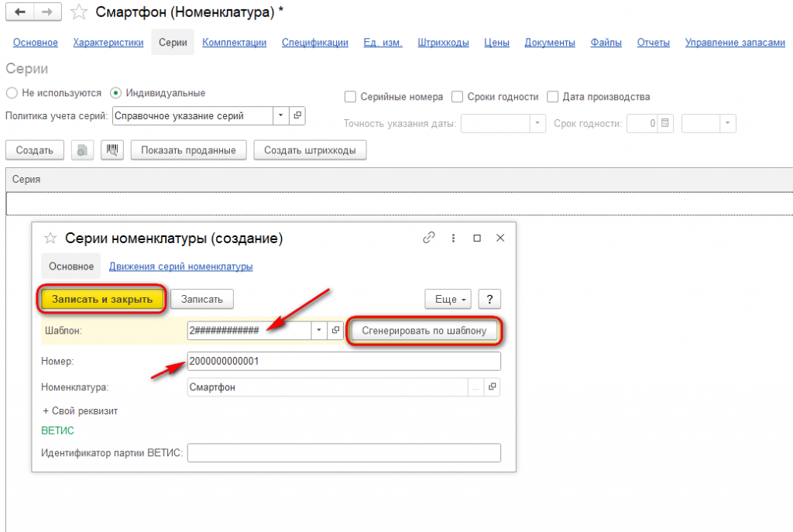Open the Точность указания даты dropdown
This screenshot has height=532, width=793.
537,123
